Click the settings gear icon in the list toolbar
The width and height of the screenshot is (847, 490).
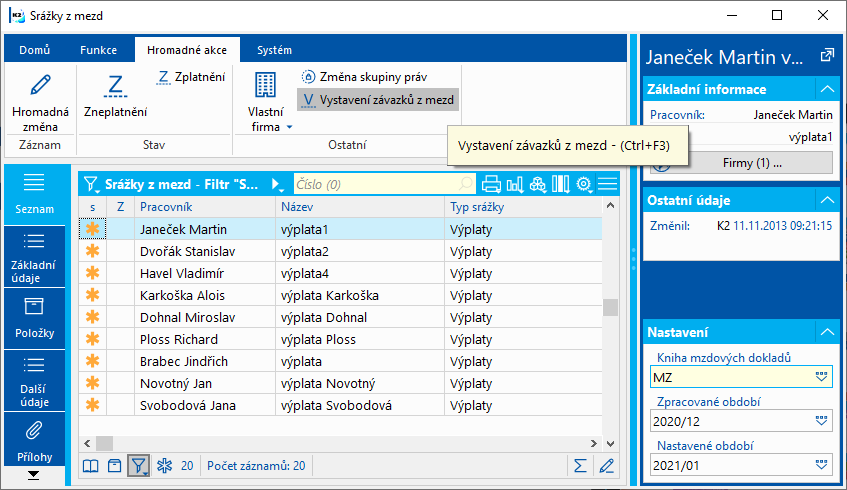click(584, 184)
